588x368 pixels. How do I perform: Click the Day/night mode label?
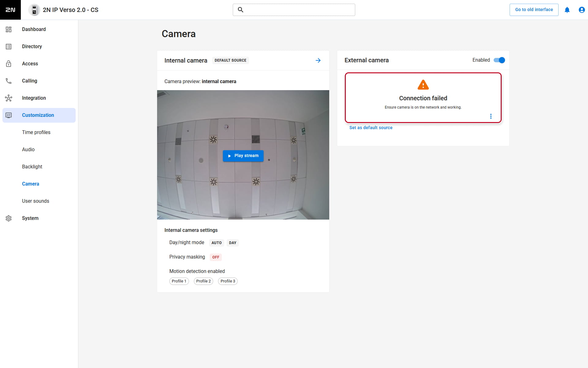click(x=187, y=243)
